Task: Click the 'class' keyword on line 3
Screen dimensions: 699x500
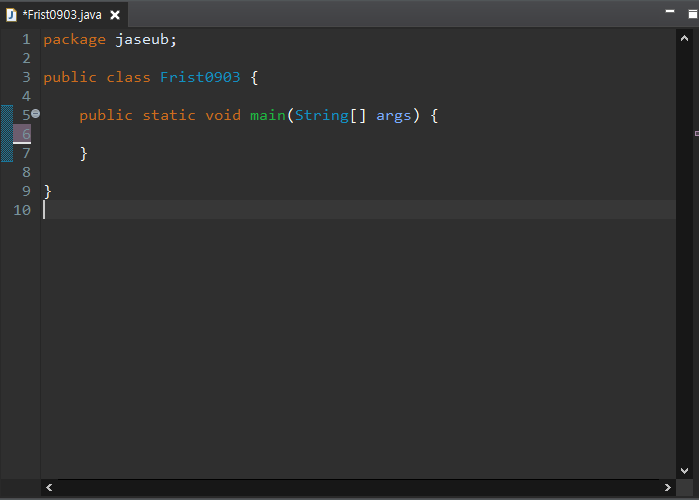Action: [128, 77]
